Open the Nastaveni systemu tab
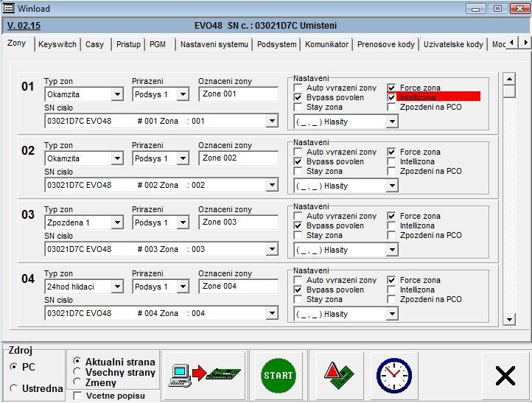Viewport: 532px width, 403px height. pyautogui.click(x=214, y=44)
